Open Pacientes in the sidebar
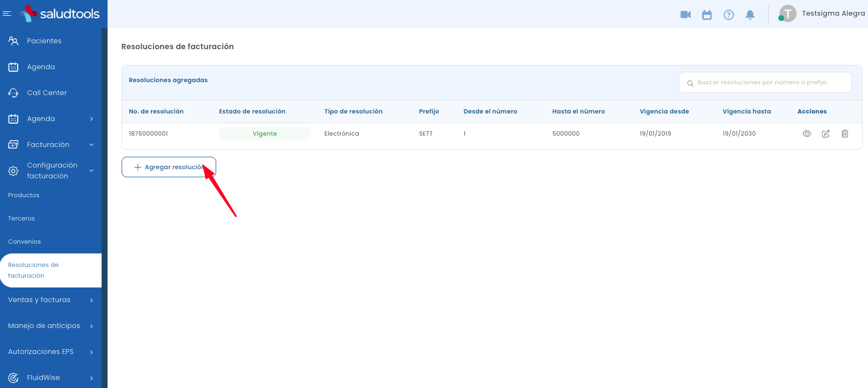The height and width of the screenshot is (388, 868). pyautogui.click(x=44, y=41)
